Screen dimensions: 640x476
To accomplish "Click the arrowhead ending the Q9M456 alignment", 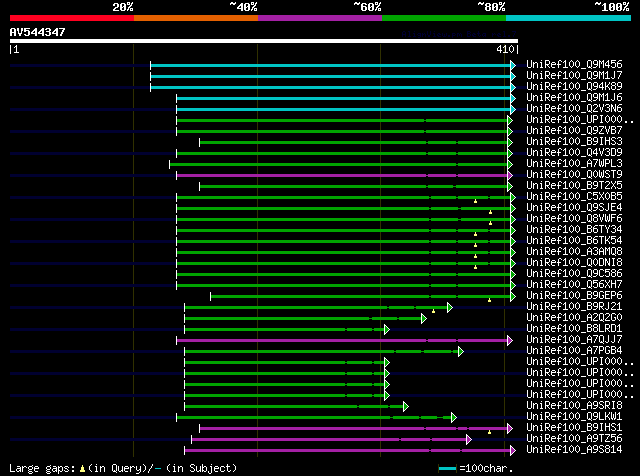I will point(513,65).
